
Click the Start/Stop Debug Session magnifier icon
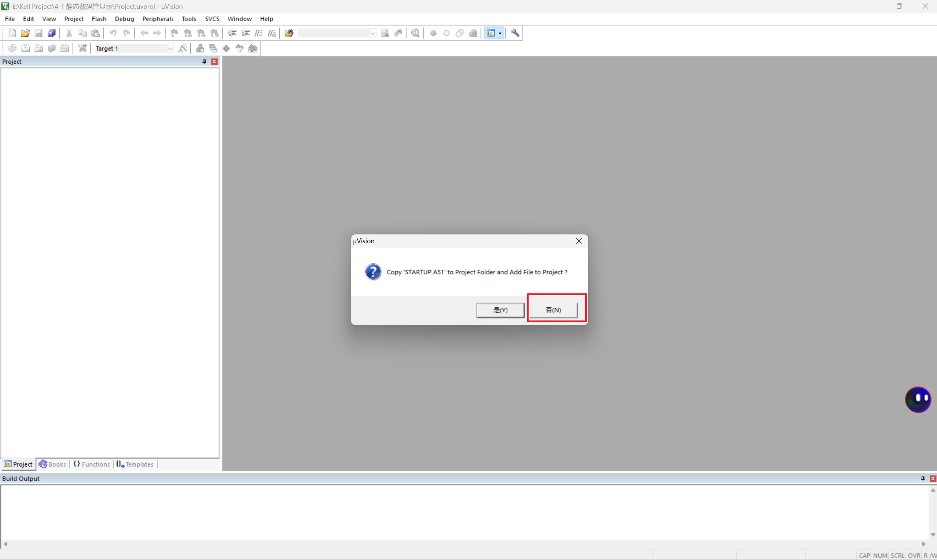415,33
